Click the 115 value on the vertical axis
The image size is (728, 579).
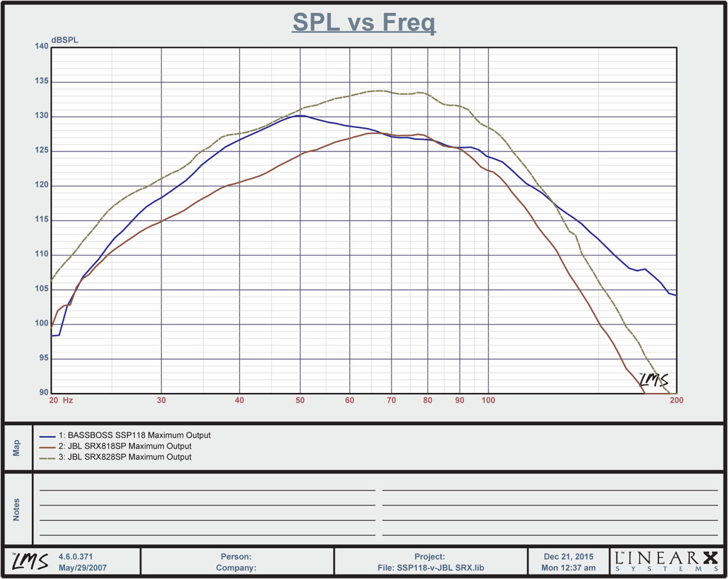[42, 220]
